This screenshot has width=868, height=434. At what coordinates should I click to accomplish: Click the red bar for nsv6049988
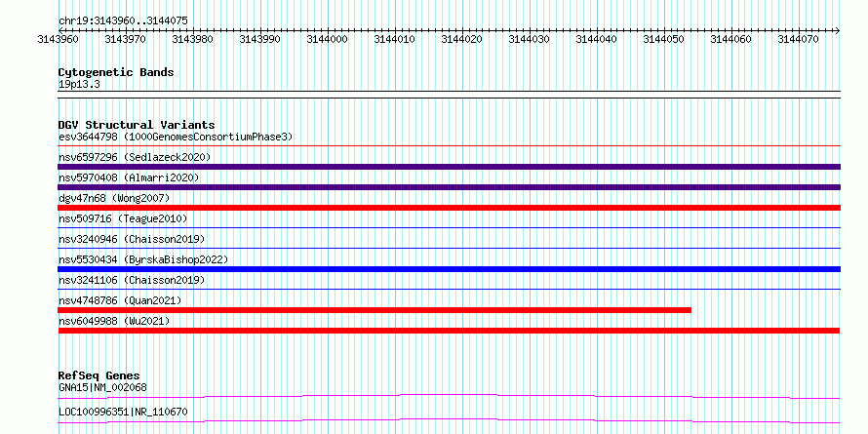(x=449, y=331)
